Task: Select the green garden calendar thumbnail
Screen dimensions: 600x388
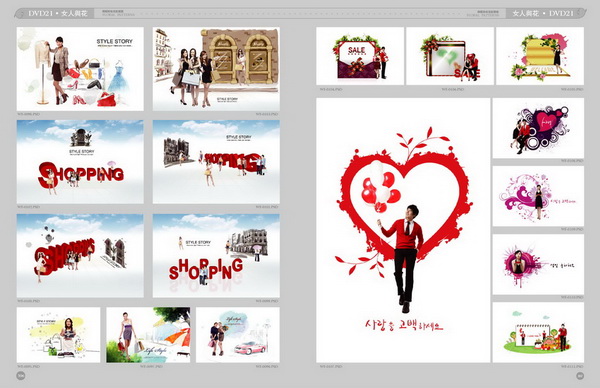Action: (538, 333)
